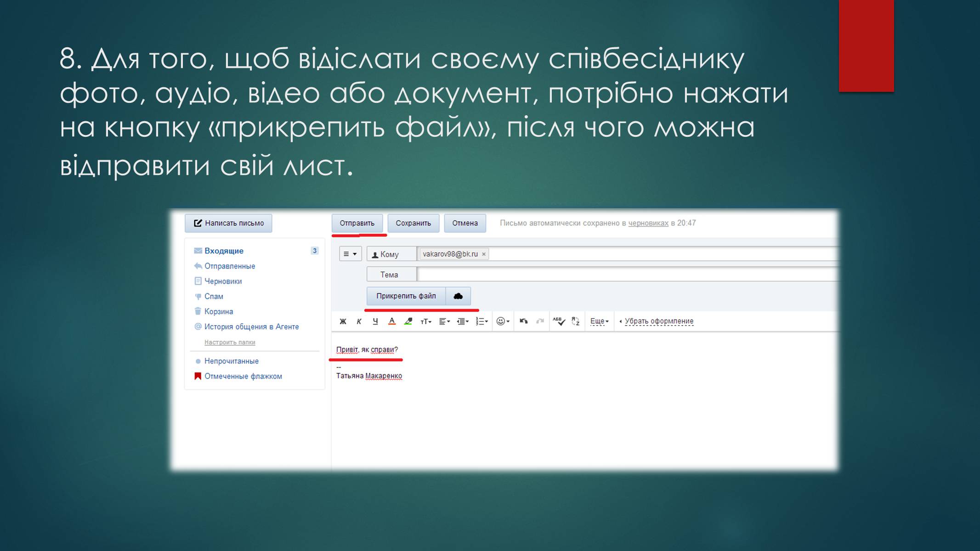
Task: Choose the text highlight background color
Action: 408,321
